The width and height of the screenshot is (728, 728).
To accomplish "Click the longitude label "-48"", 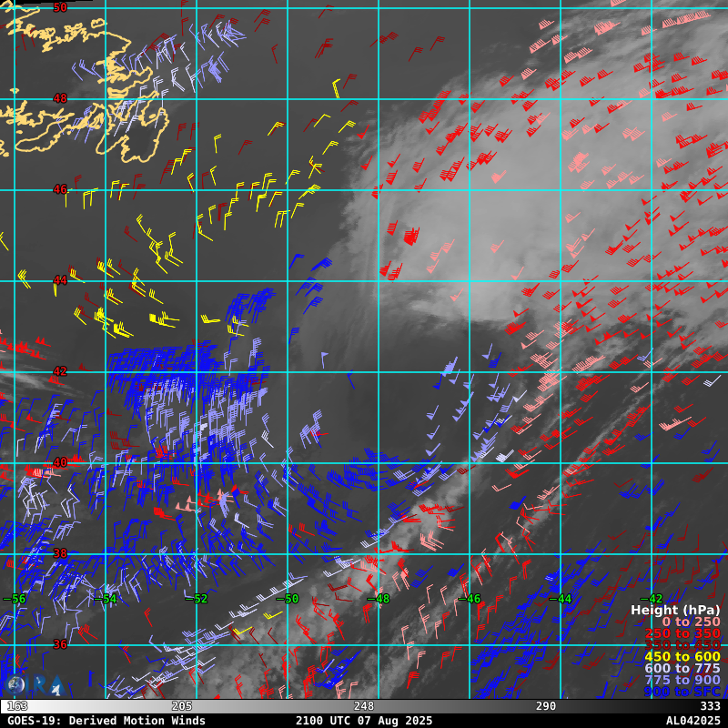I will [379, 599].
